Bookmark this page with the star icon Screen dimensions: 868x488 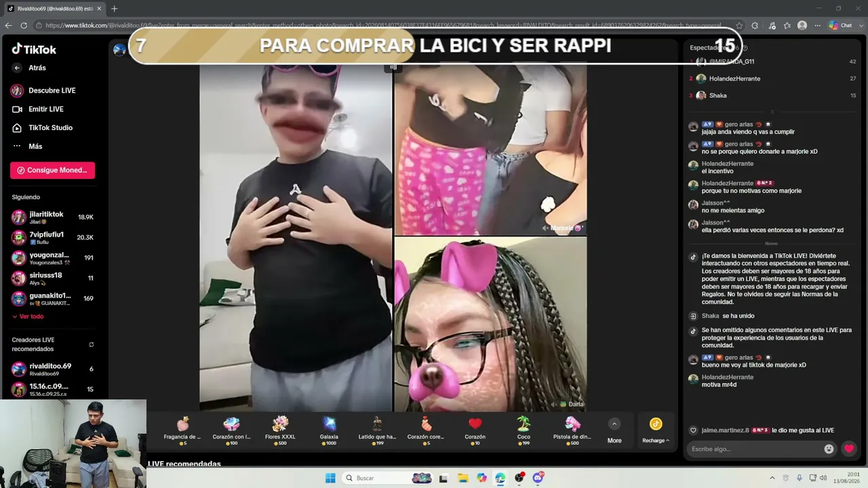coord(738,26)
